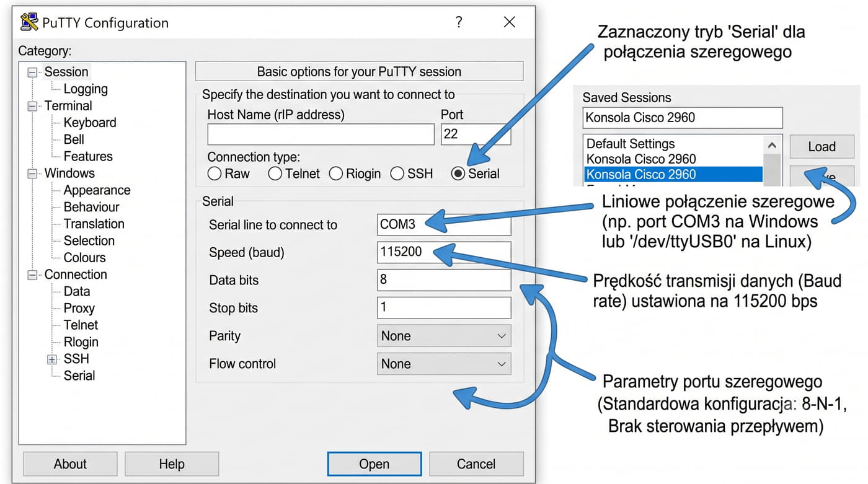Click the Serial line COM3 field
The height and width of the screenshot is (484, 868).
[x=444, y=224]
